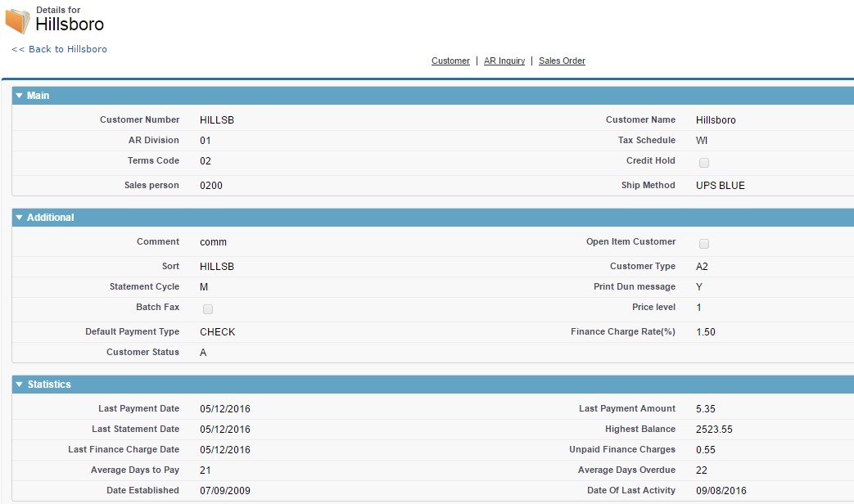Go back via Back to Hillsboro link
Screen dimensions: 854x504
coord(59,49)
